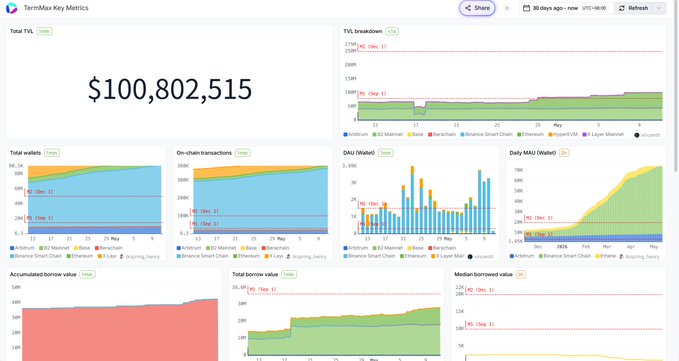Click the <1s badge beside TVL breakdown

(x=391, y=31)
